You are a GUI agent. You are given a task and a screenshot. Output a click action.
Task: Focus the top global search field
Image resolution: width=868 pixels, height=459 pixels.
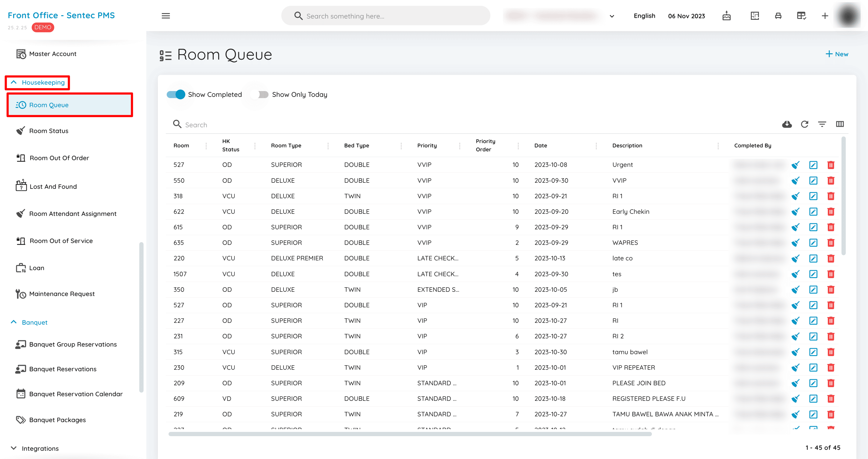pos(386,16)
